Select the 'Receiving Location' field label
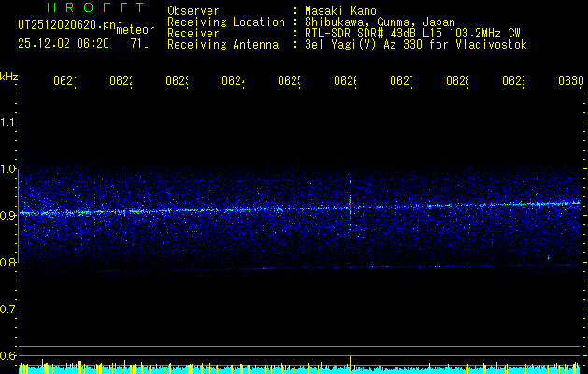The image size is (588, 374). click(225, 22)
